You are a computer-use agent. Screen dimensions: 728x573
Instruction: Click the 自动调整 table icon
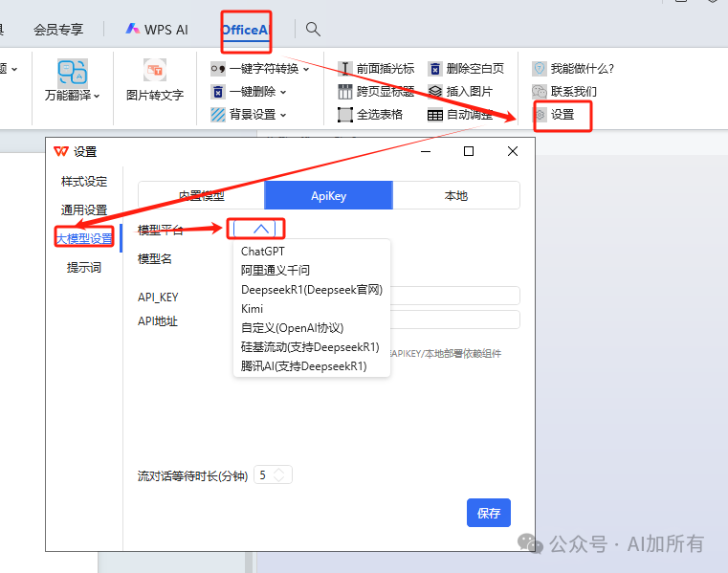435,114
